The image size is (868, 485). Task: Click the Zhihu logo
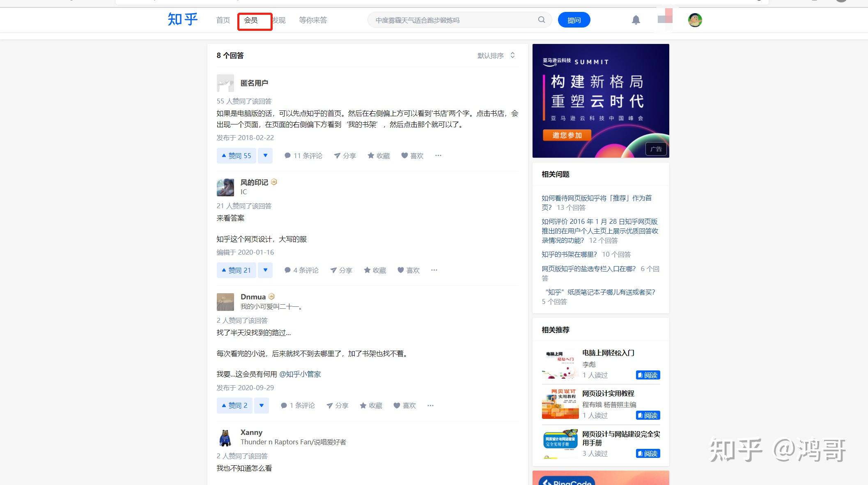pos(182,19)
